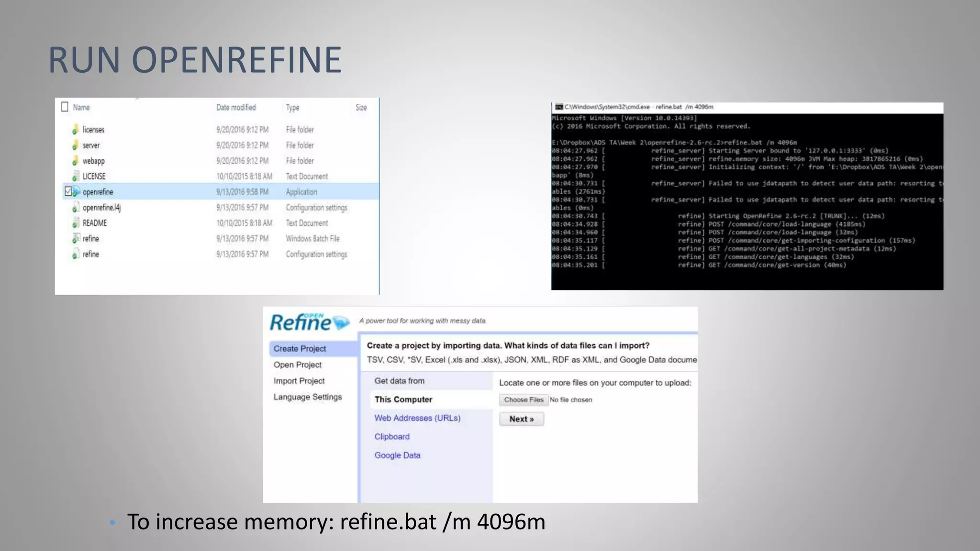Select the README file name
Screen dimensions: 980x551
click(x=95, y=223)
